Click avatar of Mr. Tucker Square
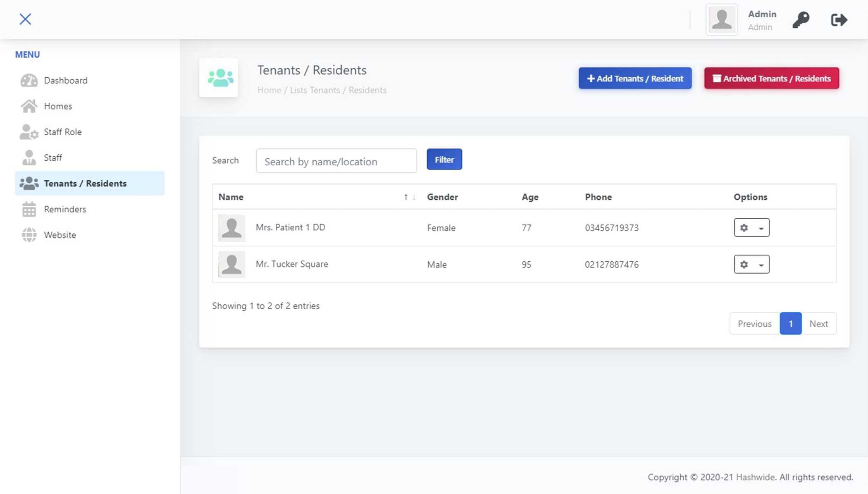 [x=231, y=265]
